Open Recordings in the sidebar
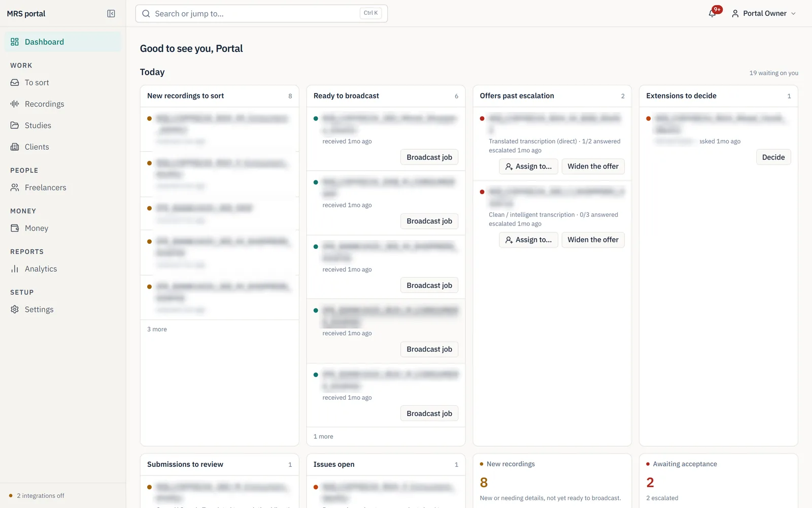 [x=63, y=104]
